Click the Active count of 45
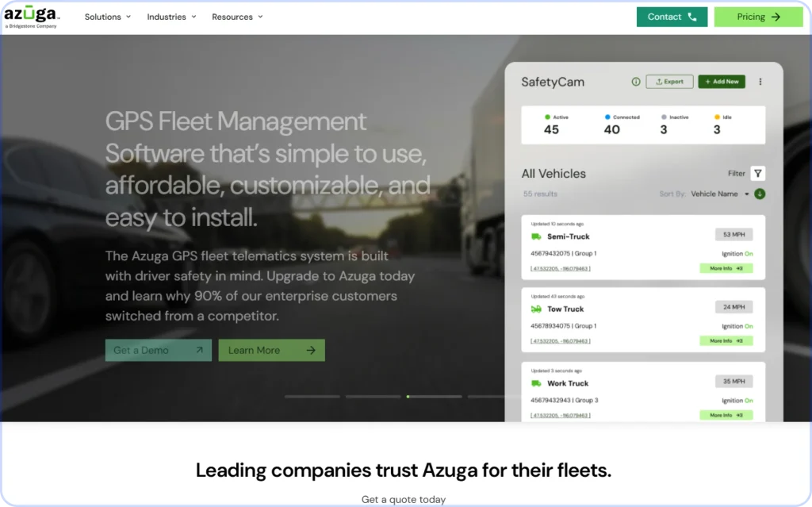The width and height of the screenshot is (812, 507). click(551, 129)
